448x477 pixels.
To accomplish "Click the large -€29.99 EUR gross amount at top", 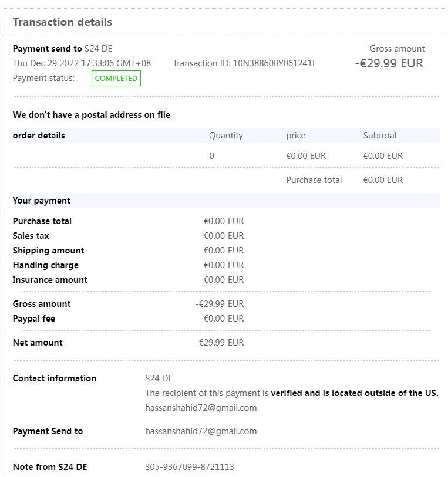I will 389,63.
